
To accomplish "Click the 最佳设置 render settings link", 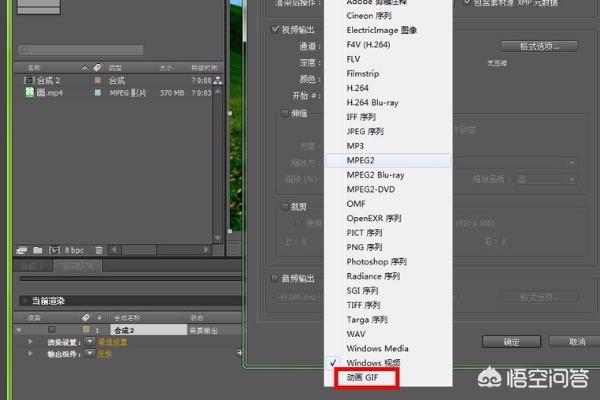I will tap(112, 342).
